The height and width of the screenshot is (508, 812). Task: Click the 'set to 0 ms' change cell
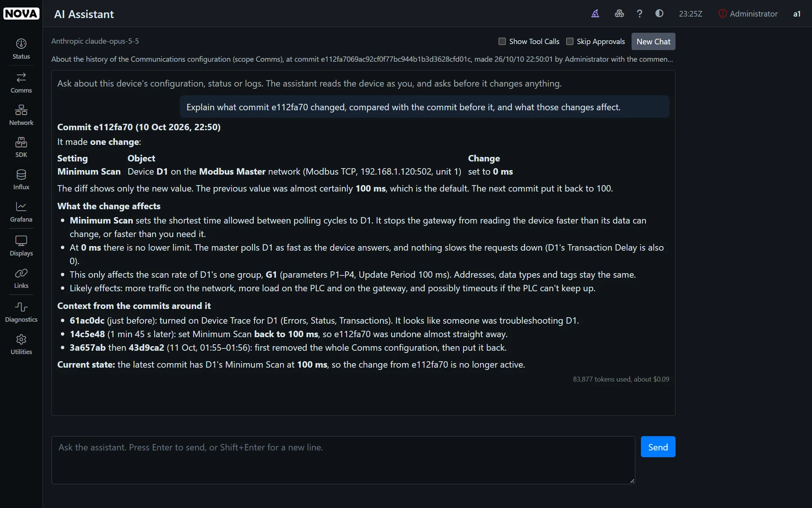click(x=490, y=172)
